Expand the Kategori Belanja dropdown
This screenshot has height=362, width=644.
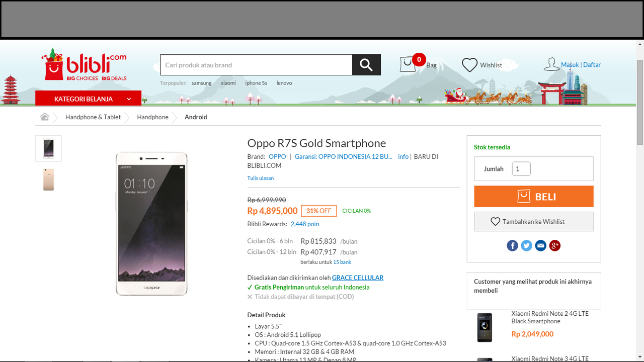pos(88,99)
